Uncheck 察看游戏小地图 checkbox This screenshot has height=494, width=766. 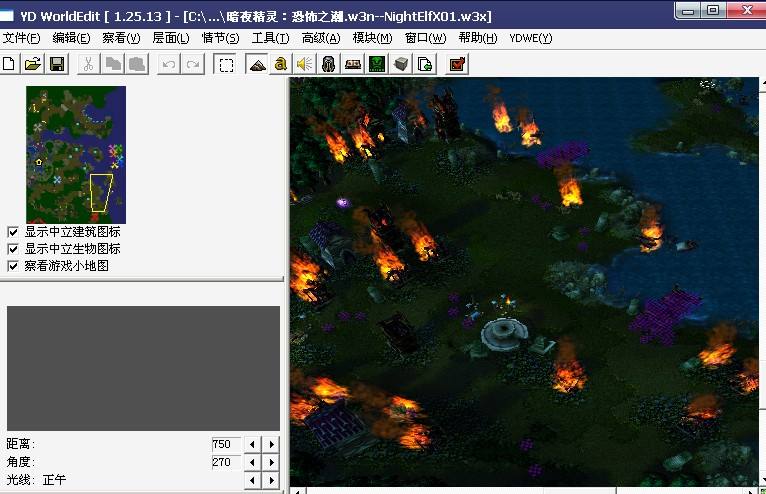(13, 266)
